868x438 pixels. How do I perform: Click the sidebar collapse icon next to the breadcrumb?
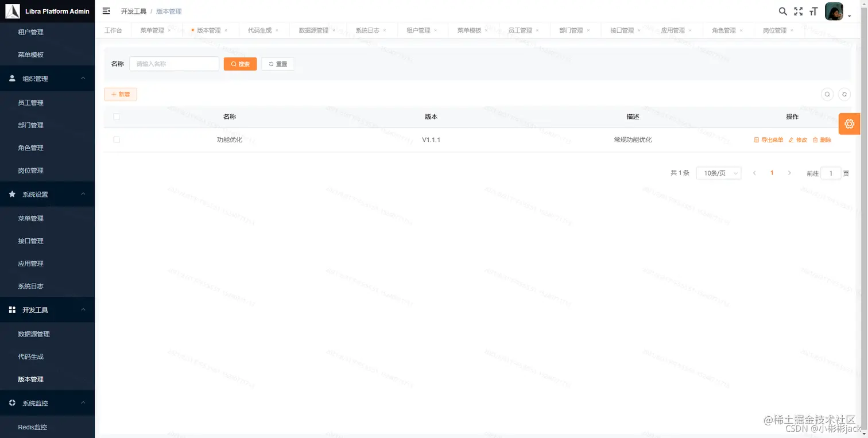click(x=106, y=10)
